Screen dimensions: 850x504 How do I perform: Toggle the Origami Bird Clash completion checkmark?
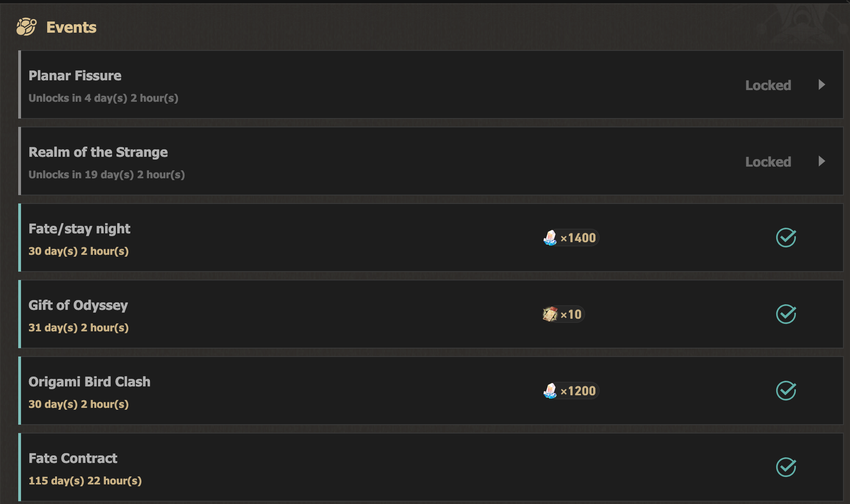coord(786,391)
